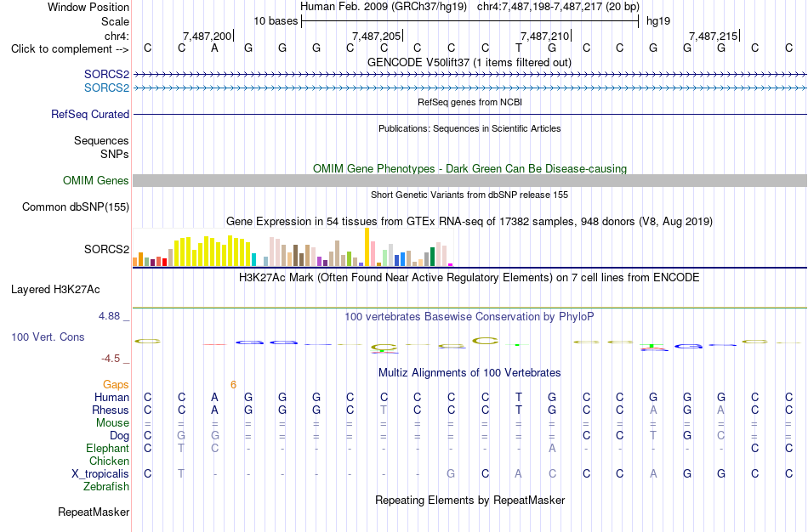This screenshot has width=808, height=532.
Task: Click the orange gap count "6"
Action: click(233, 385)
